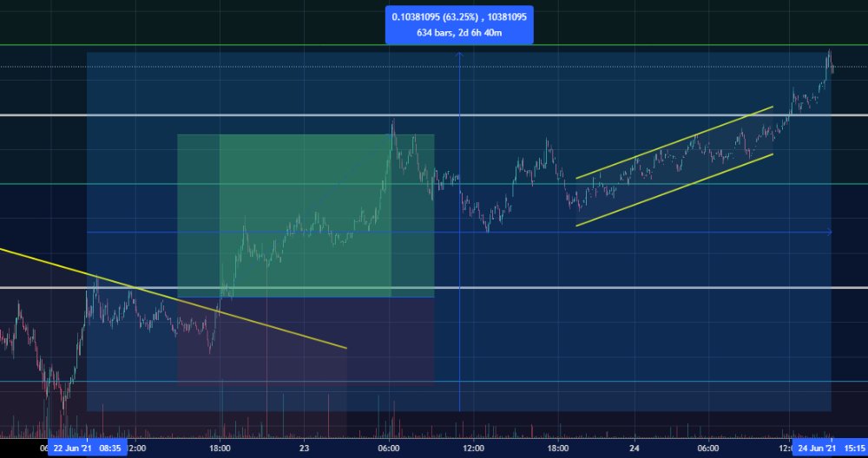Select the 24 Jun '21 15:15 time label
Image resolution: width=868 pixels, height=458 pixels.
tap(831, 448)
